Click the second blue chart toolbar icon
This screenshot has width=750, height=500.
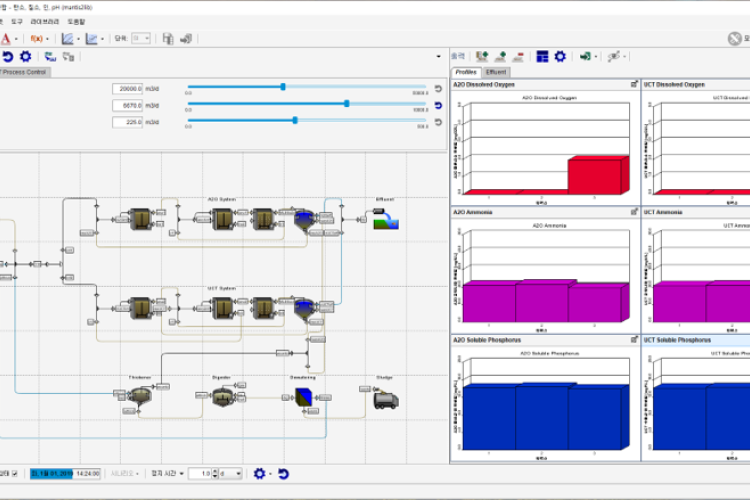click(91, 38)
